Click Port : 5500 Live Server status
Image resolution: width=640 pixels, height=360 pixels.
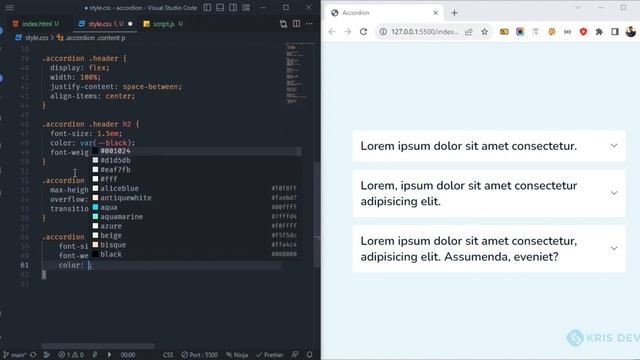pos(200,355)
